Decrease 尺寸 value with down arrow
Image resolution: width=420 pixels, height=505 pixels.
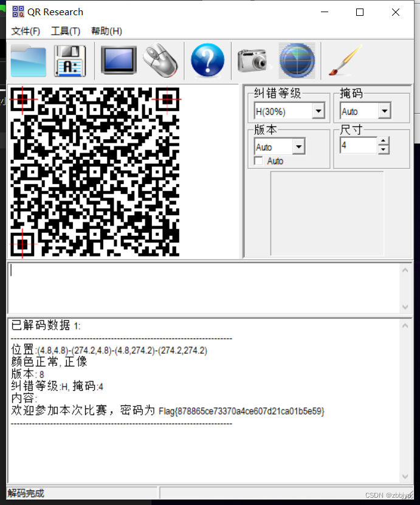(384, 149)
